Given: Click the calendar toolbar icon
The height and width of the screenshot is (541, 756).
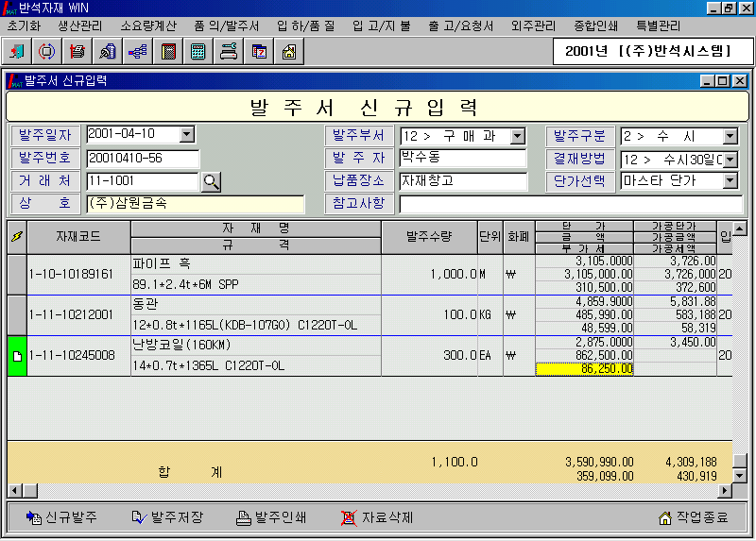Looking at the screenshot, I should click(x=258, y=51).
